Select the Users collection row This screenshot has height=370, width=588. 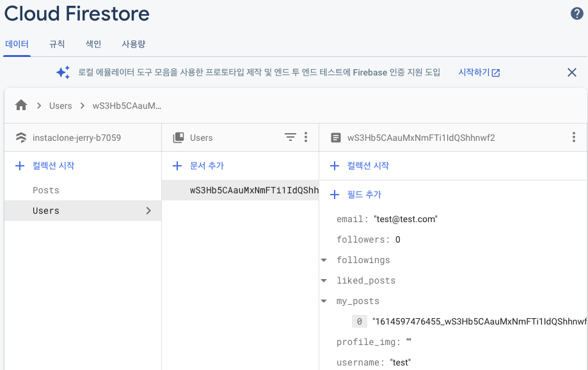click(83, 211)
